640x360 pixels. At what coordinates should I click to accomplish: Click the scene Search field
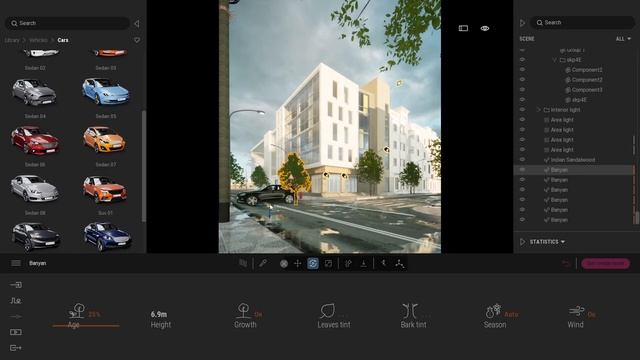click(583, 22)
